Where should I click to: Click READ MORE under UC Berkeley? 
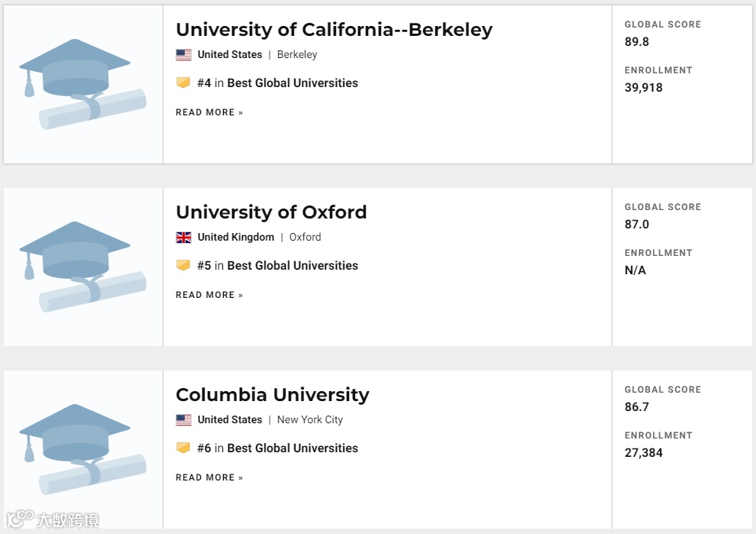click(209, 112)
